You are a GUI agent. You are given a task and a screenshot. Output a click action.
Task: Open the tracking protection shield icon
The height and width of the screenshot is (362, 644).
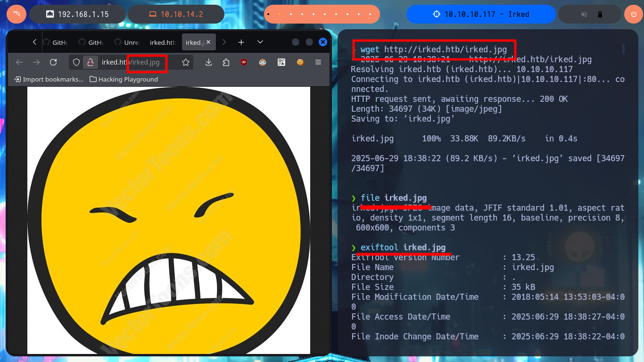click(x=76, y=62)
